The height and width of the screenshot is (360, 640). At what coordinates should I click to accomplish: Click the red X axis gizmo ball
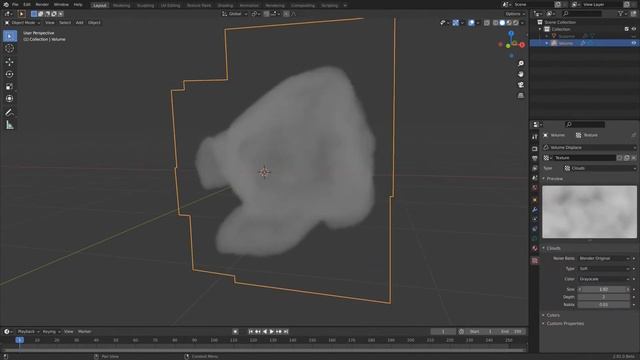[x=522, y=45]
